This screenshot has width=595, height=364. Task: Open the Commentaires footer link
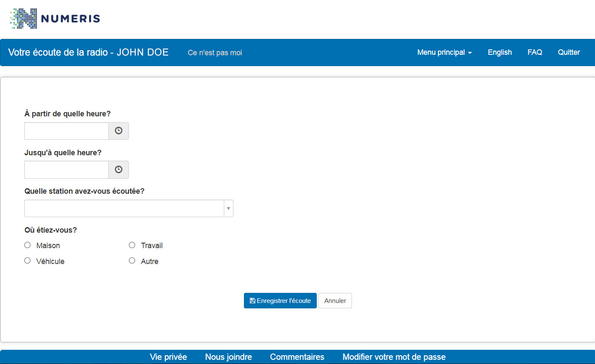pos(297,357)
